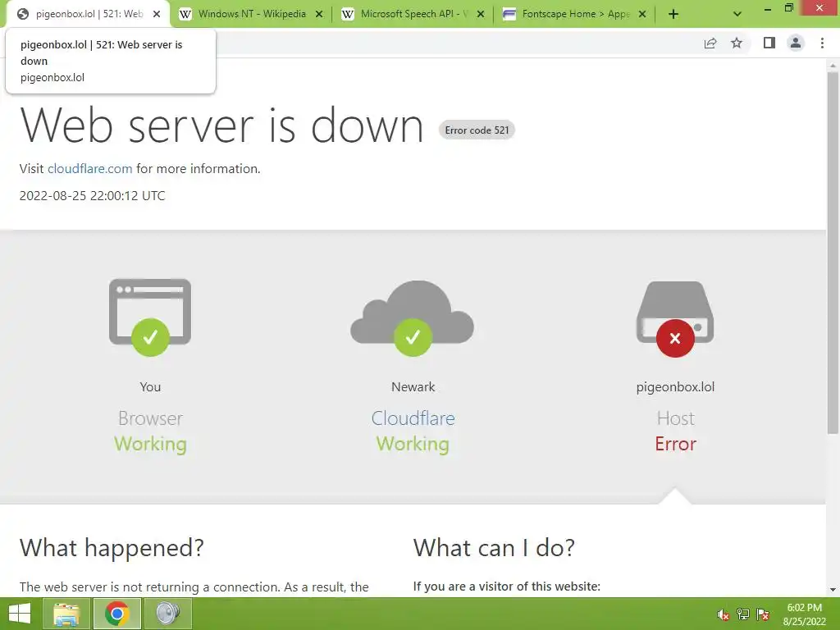The height and width of the screenshot is (630, 840).
Task: Open a new browser tab
Action: (673, 14)
